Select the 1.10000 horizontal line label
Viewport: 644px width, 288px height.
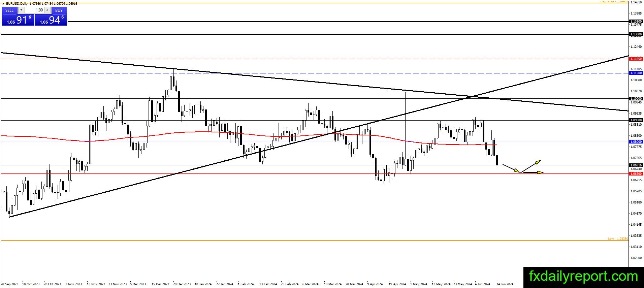(636, 99)
